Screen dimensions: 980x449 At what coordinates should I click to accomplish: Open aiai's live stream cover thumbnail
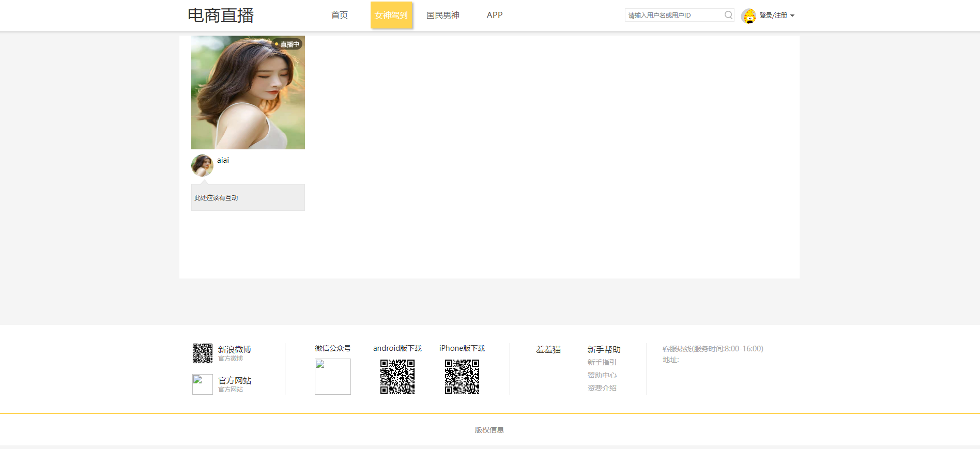248,92
